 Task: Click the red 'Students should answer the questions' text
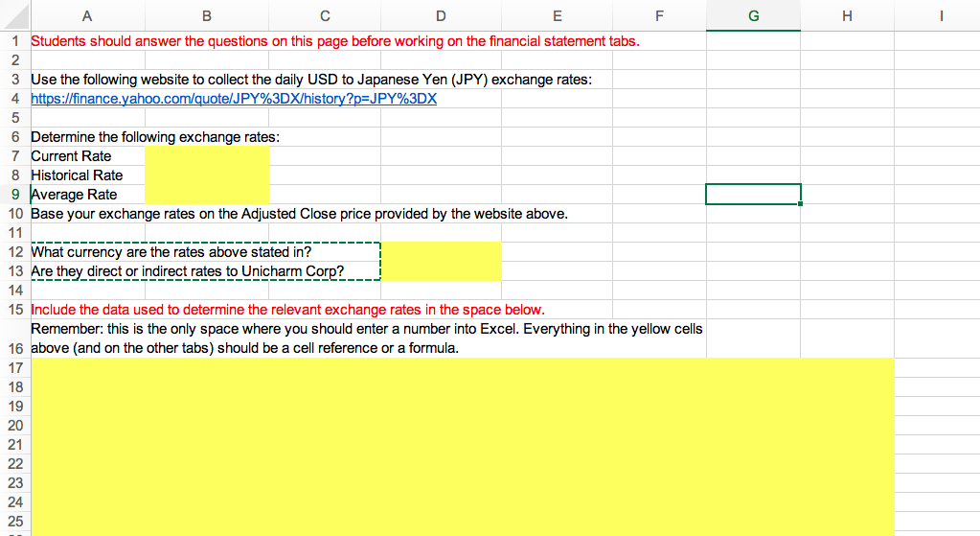click(x=335, y=41)
